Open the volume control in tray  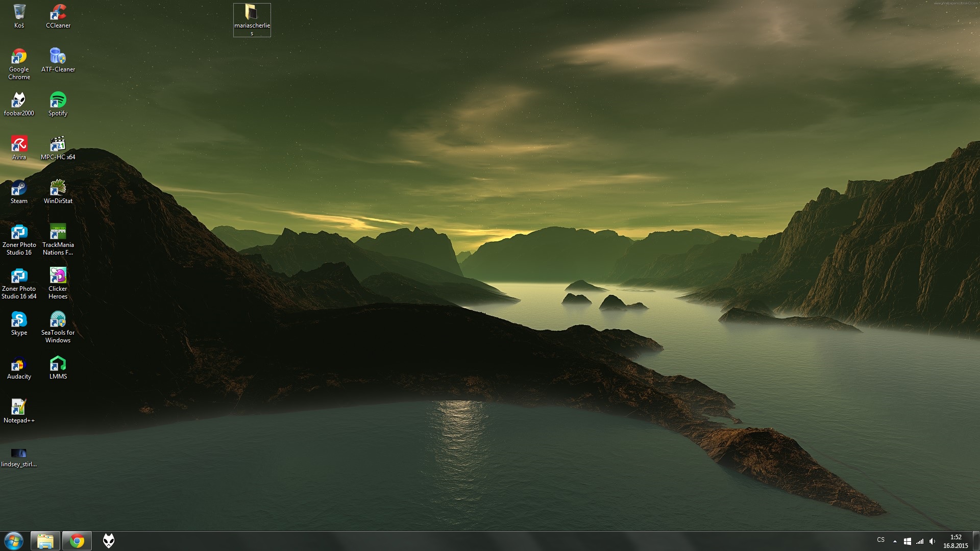(932, 541)
